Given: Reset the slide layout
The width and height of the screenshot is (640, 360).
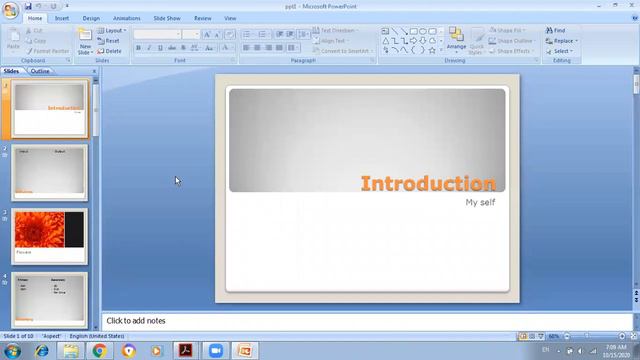Looking at the screenshot, I should click(109, 41).
